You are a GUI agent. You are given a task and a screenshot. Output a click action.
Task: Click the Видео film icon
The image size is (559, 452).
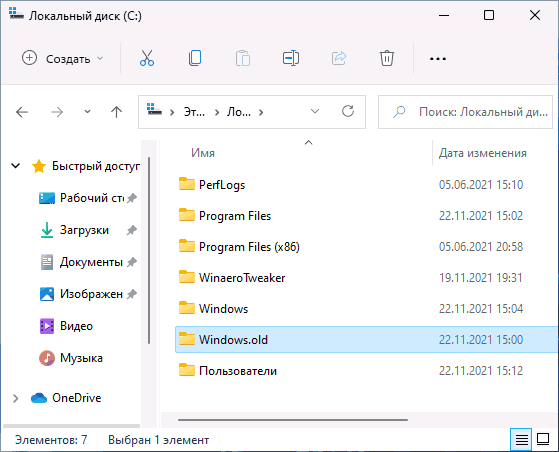point(47,326)
